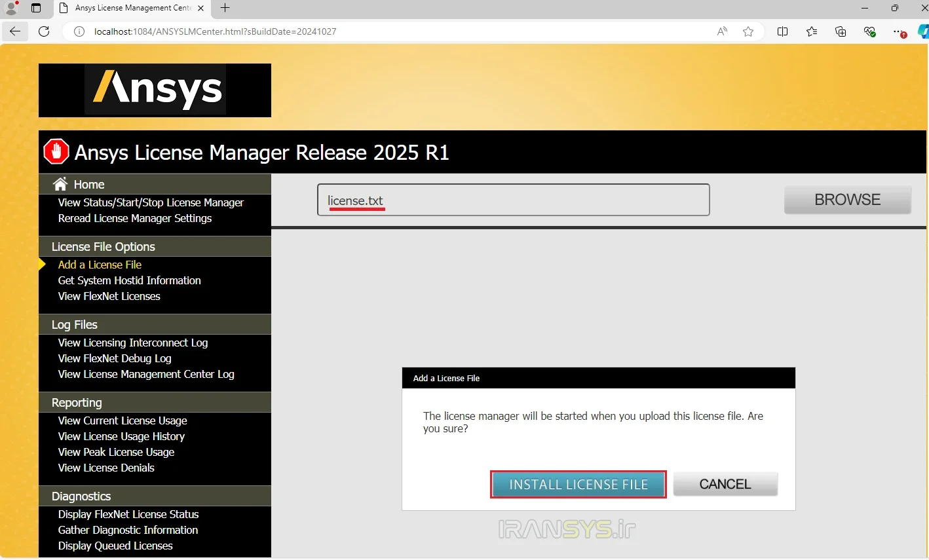Open split screen icon in toolbar
929x560 pixels.
(782, 31)
